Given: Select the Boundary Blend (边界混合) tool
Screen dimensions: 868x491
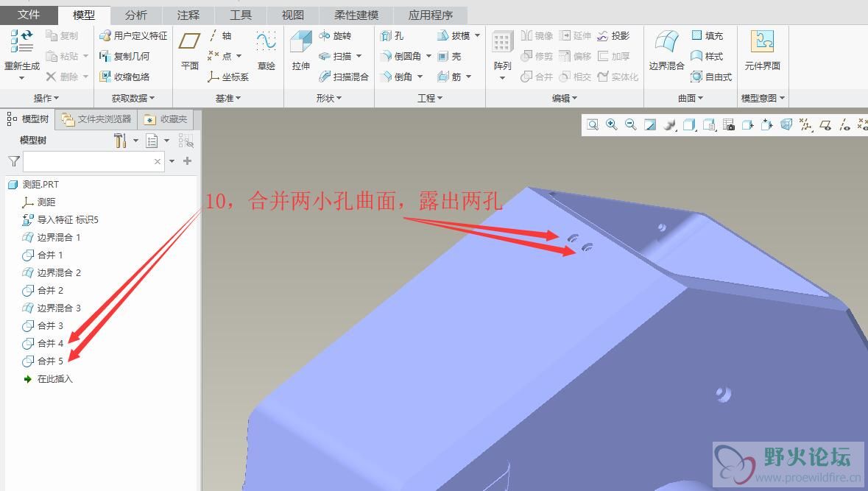Looking at the screenshot, I should click(x=667, y=50).
